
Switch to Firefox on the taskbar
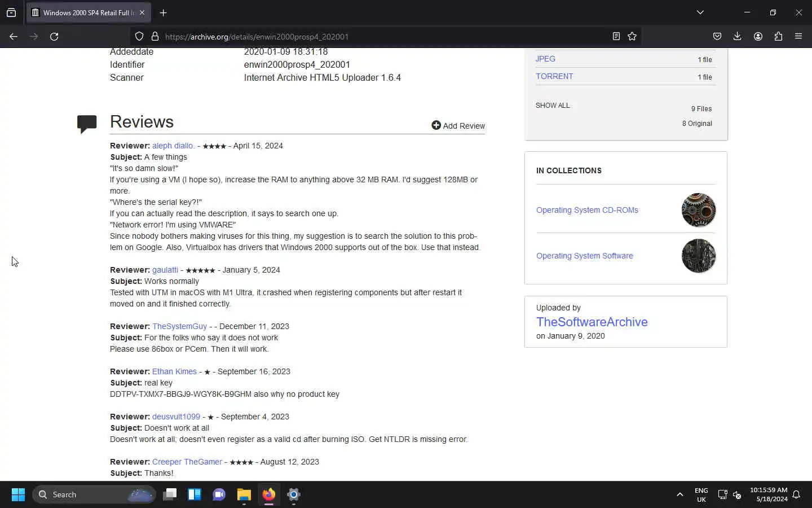[x=269, y=494]
